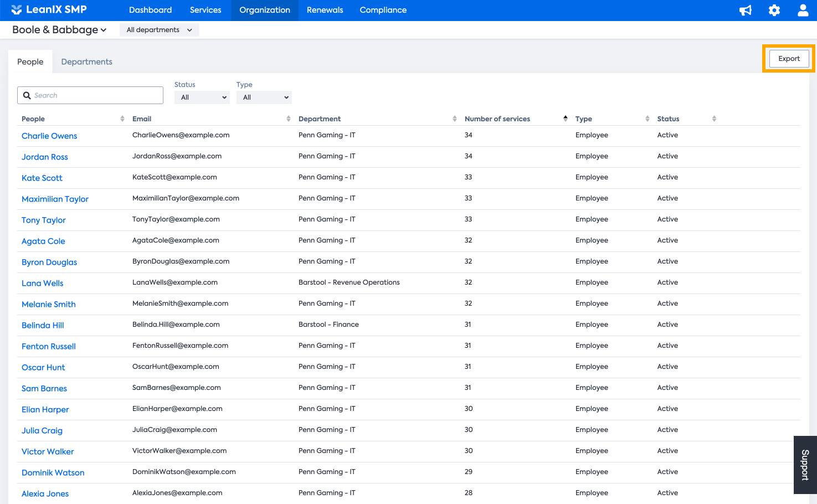This screenshot has width=817, height=504.
Task: Open the All departments dropdown
Action: click(x=159, y=30)
